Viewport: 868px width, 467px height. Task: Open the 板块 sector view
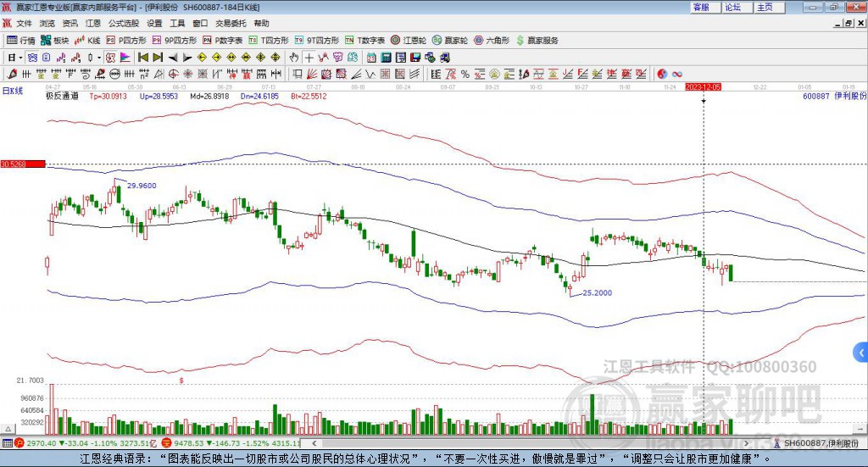click(54, 41)
